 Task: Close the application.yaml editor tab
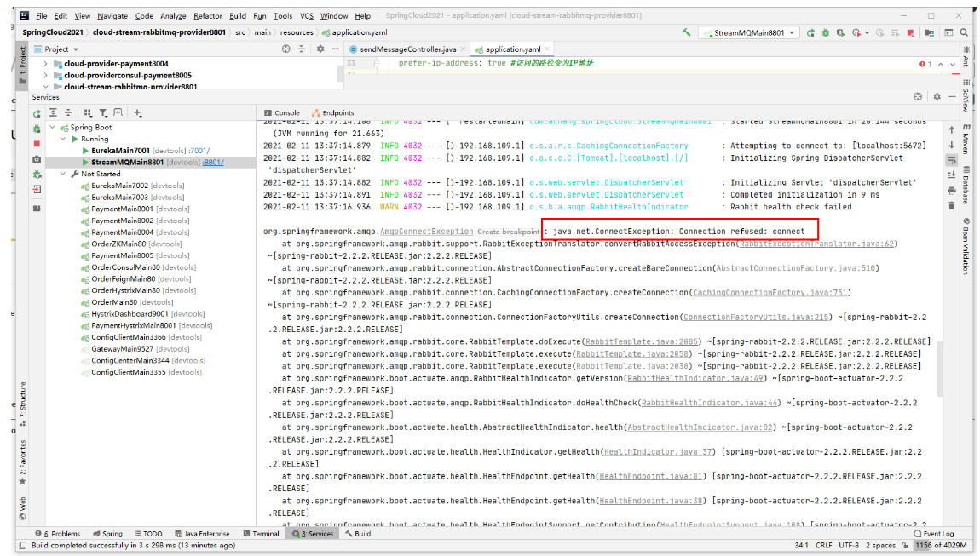(x=547, y=49)
